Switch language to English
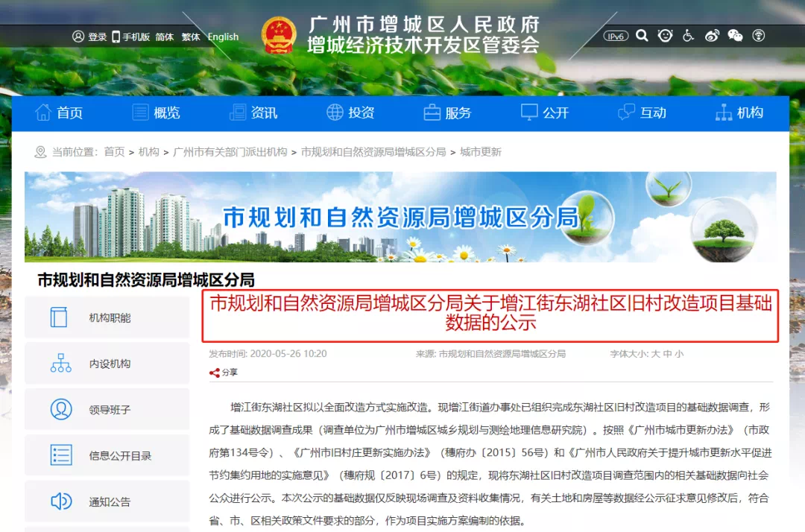 223,37
